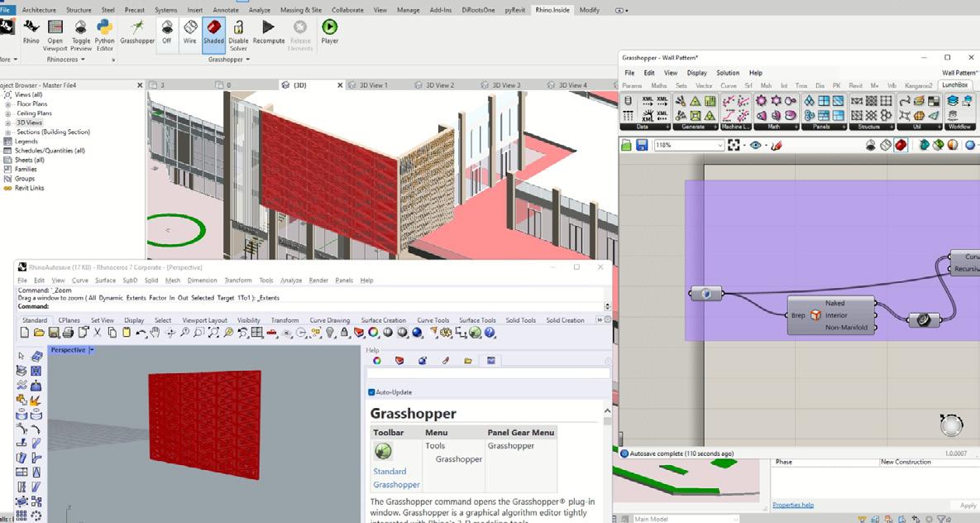This screenshot has height=523, width=980.
Task: Expand the 3D Views tree node
Action: [x=8, y=122]
